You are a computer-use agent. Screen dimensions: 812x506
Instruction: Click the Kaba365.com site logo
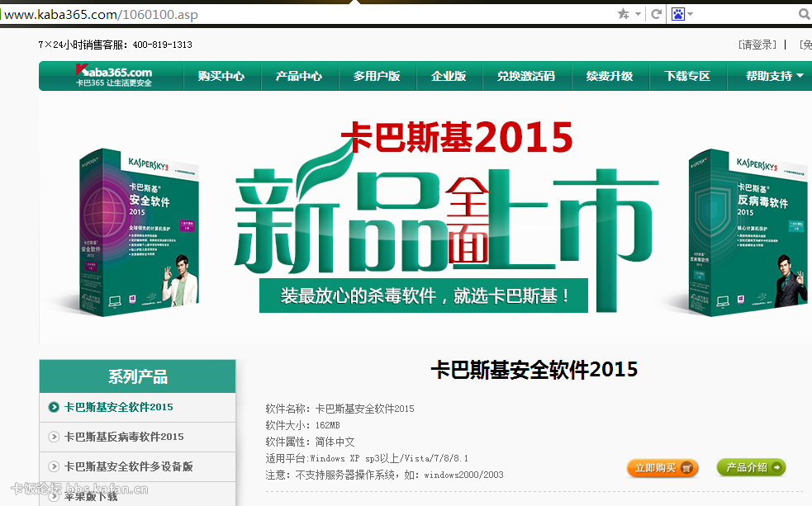(114, 76)
